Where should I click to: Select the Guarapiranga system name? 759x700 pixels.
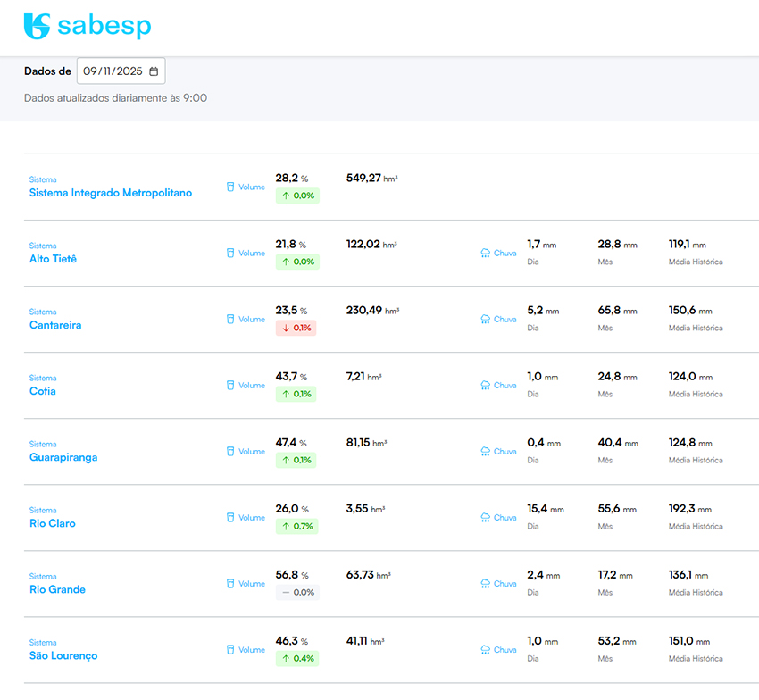tap(63, 457)
